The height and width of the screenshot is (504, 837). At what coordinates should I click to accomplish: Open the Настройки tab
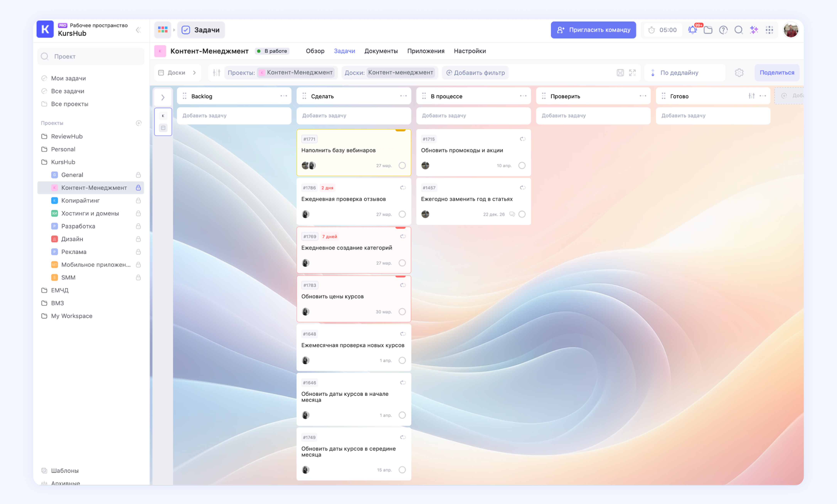(x=469, y=51)
